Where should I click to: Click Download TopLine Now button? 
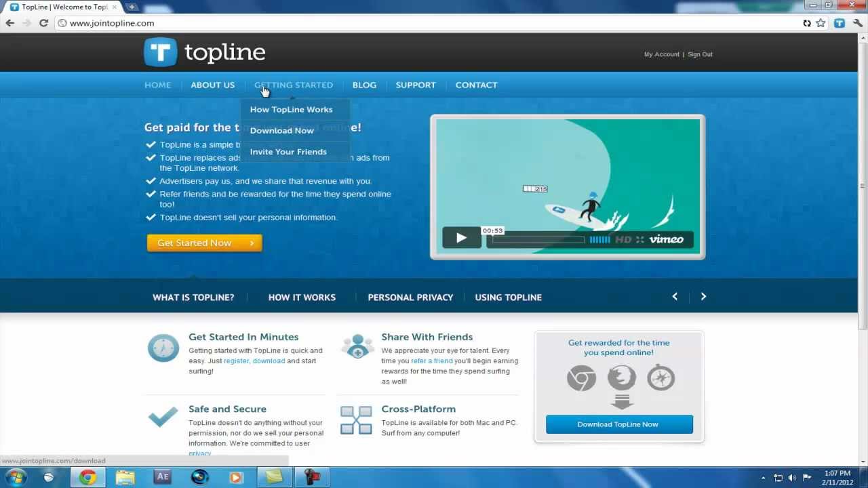pos(619,424)
